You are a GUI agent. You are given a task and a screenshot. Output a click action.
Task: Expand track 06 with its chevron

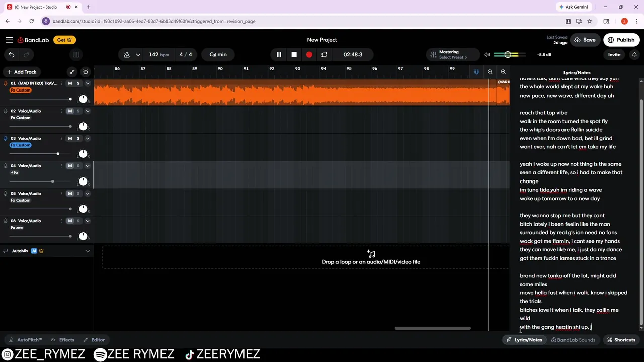tap(87, 221)
